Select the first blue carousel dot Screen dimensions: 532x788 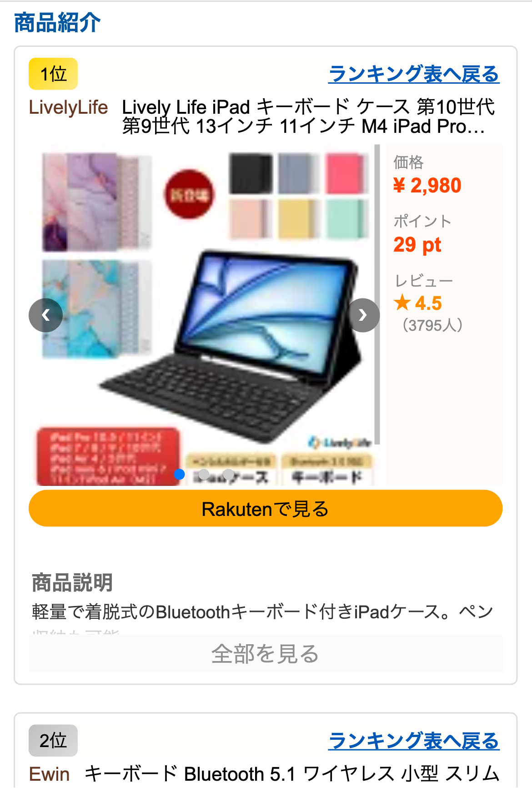coord(180,474)
